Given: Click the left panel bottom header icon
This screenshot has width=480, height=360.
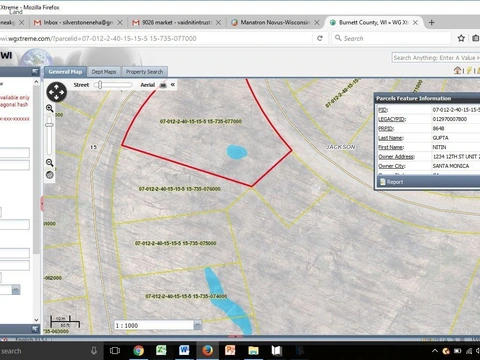Looking at the screenshot, I should 35,329.
